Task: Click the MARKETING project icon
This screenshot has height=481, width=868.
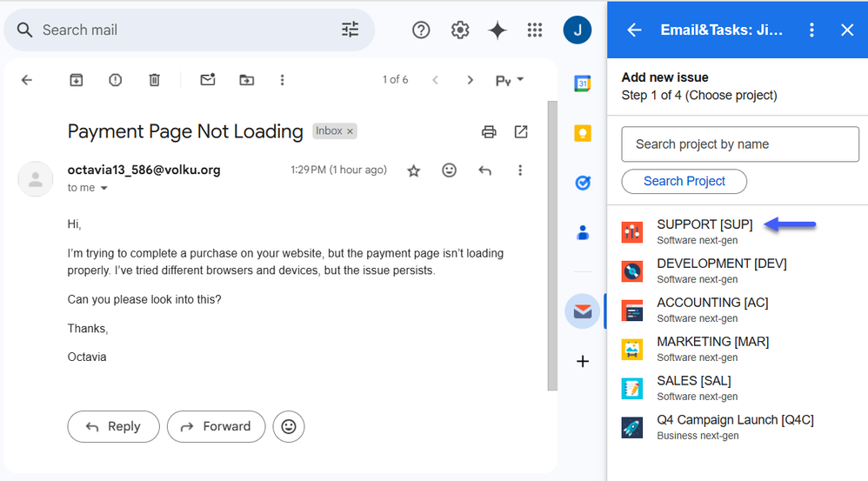Action: pos(631,350)
